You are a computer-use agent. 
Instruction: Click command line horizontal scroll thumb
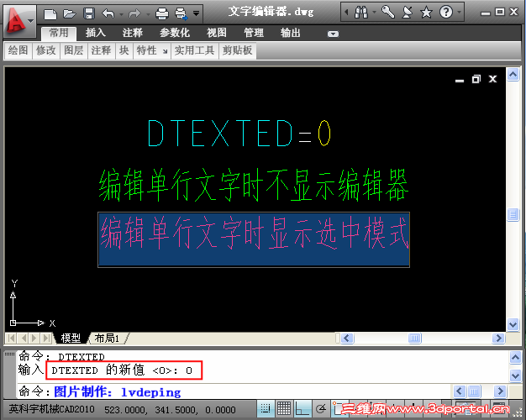click(474, 391)
